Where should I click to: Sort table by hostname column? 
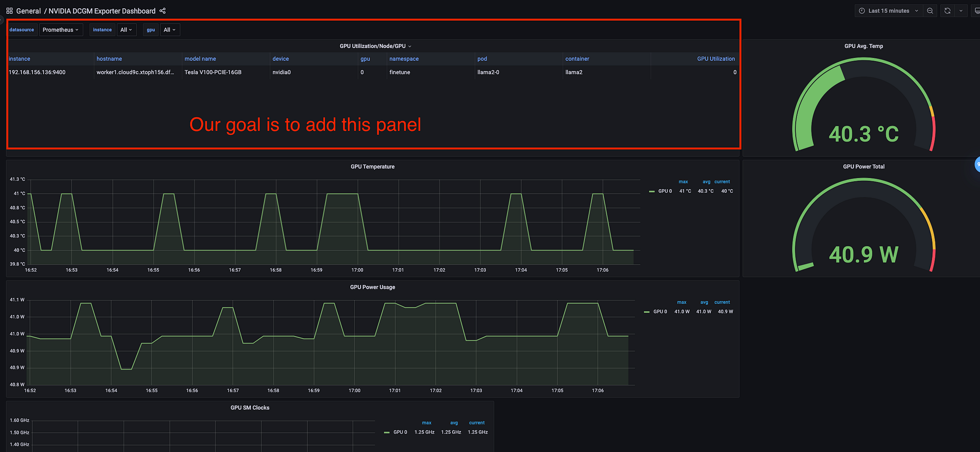click(x=109, y=59)
